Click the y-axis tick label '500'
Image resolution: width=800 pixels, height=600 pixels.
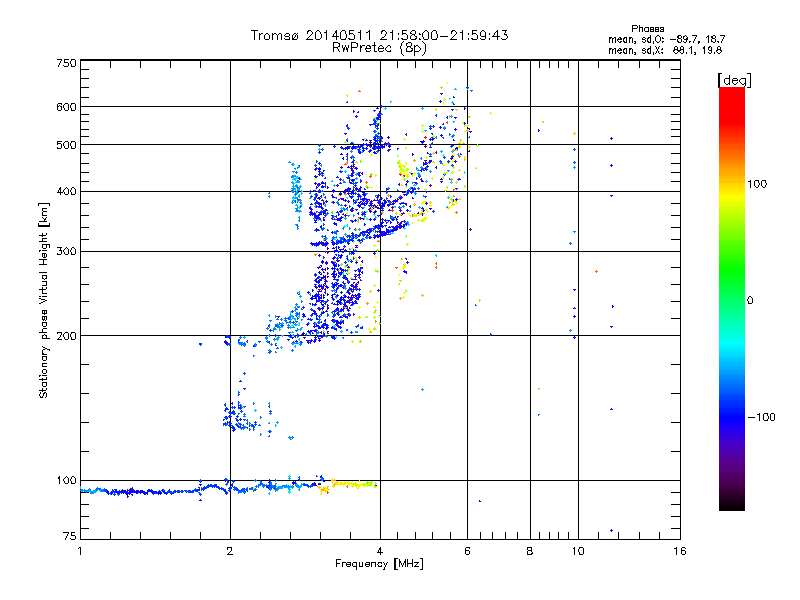66,145
